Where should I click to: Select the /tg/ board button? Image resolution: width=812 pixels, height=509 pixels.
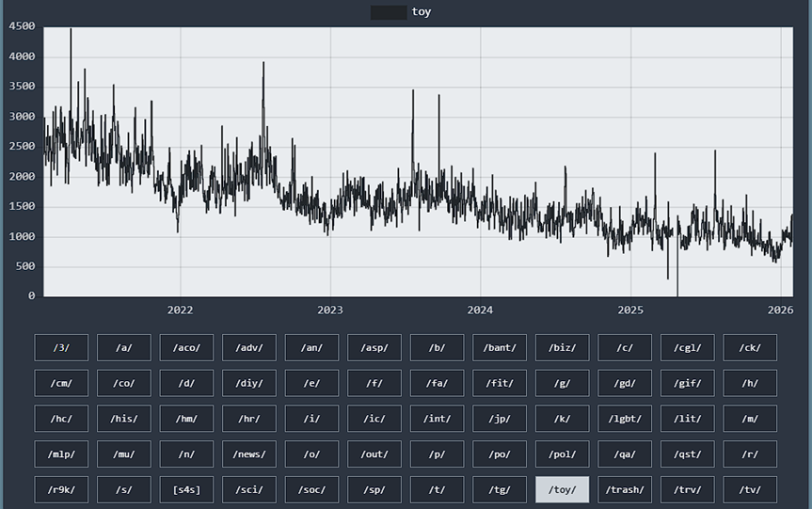coord(500,489)
